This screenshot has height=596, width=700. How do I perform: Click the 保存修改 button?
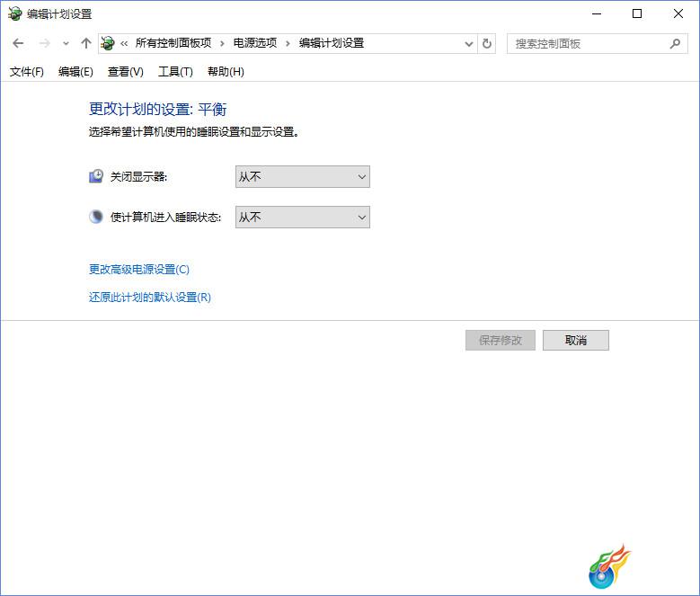500,340
